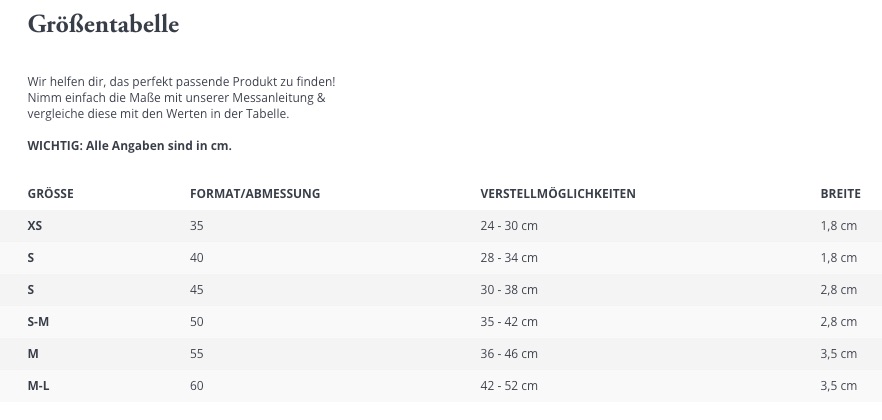Image resolution: width=882 pixels, height=420 pixels.
Task: Click the format value 35
Action: [x=196, y=226]
